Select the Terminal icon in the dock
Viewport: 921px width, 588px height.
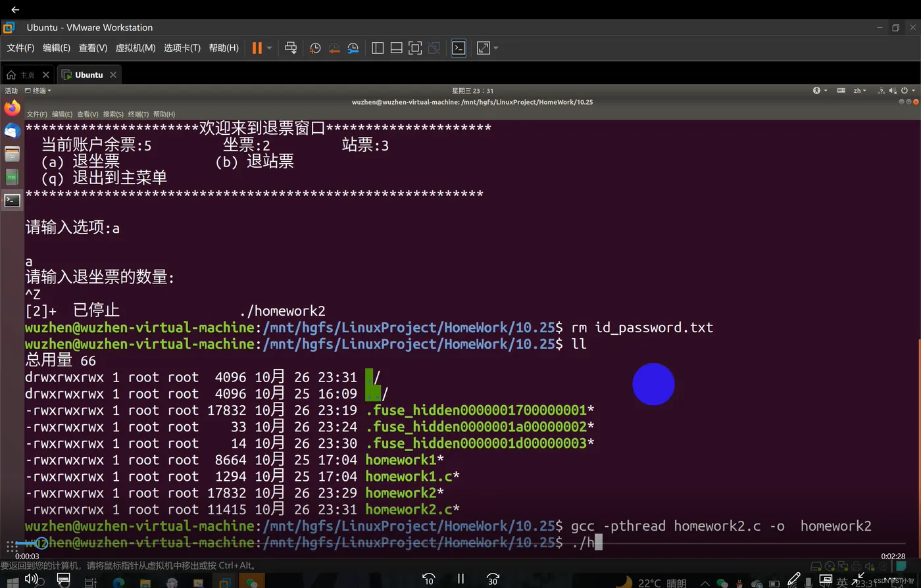12,200
